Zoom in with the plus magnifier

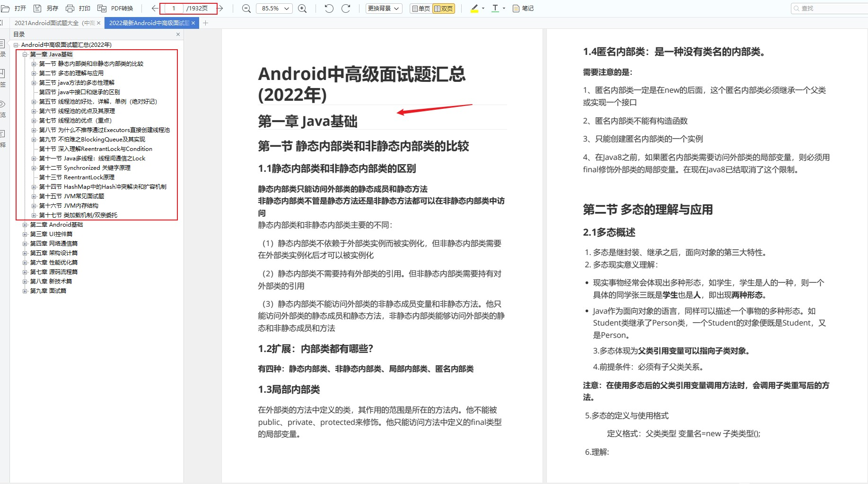[303, 9]
